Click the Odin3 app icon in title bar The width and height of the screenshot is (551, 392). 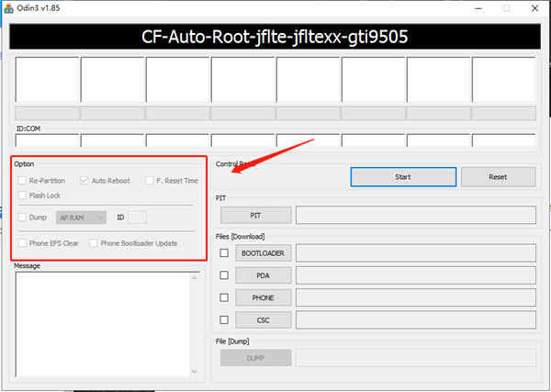click(9, 8)
